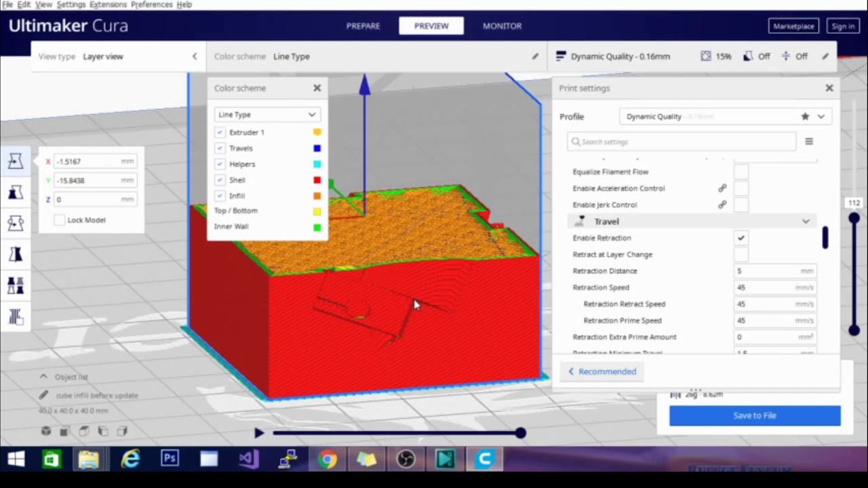The image size is (868, 488).
Task: Go back to Recommended settings
Action: (x=602, y=371)
